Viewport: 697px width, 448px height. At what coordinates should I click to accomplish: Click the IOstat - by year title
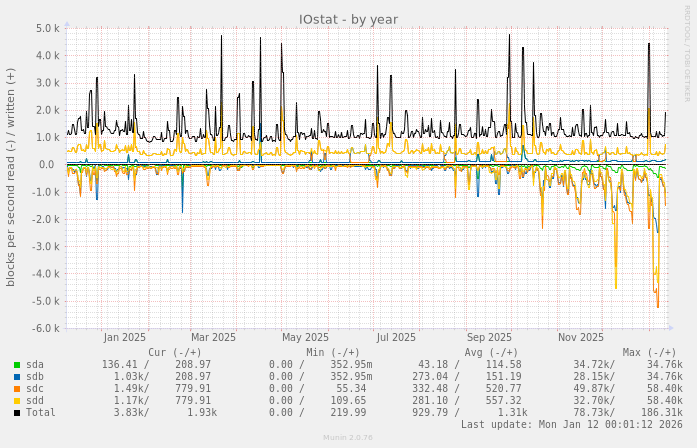(x=348, y=19)
